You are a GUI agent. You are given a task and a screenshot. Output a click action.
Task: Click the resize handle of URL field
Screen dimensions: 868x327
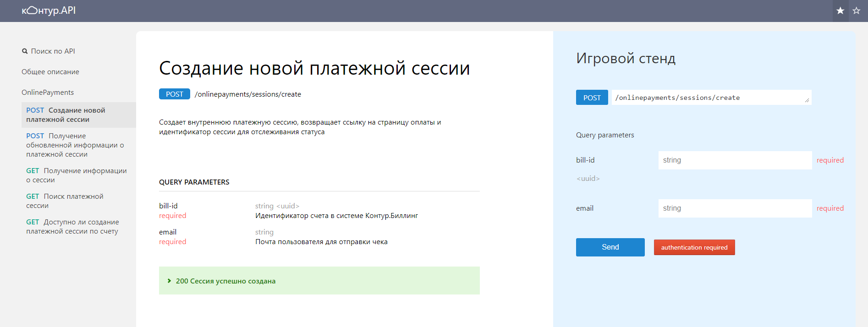coord(808,101)
